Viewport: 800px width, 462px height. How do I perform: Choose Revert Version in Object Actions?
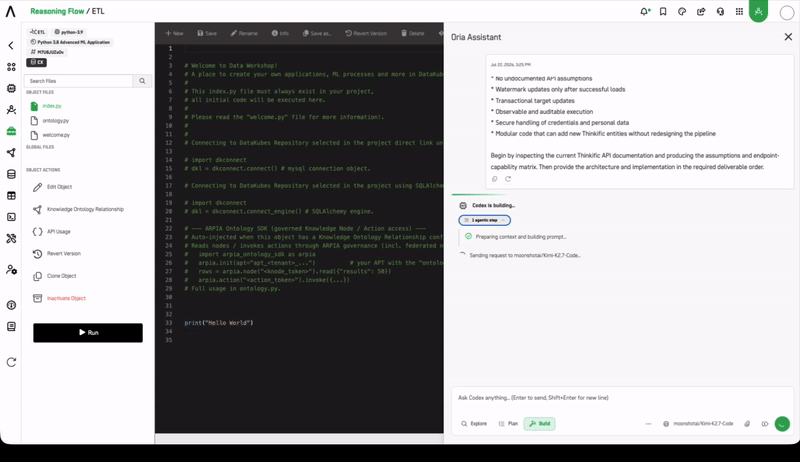(57, 253)
